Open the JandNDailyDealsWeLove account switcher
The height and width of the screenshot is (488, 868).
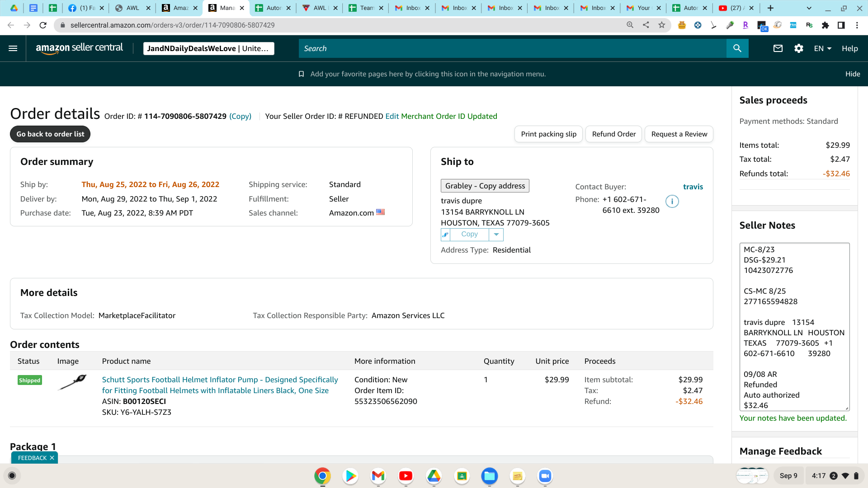click(x=209, y=48)
